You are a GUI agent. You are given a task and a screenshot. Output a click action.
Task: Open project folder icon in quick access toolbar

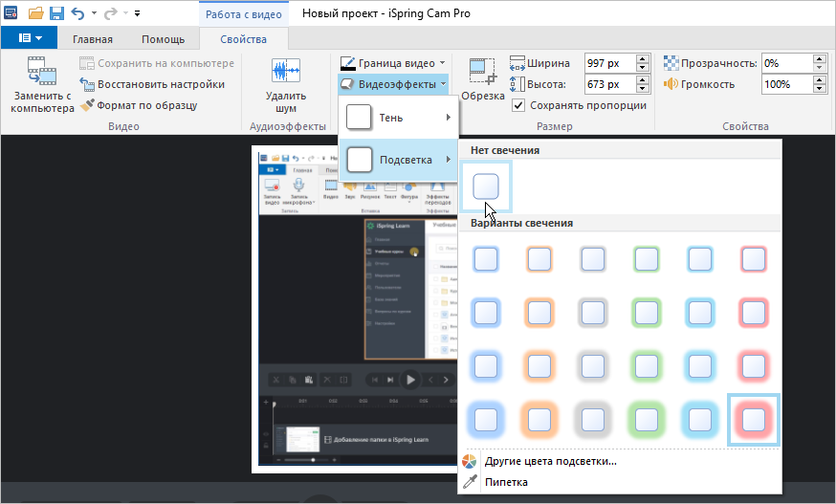[35, 13]
